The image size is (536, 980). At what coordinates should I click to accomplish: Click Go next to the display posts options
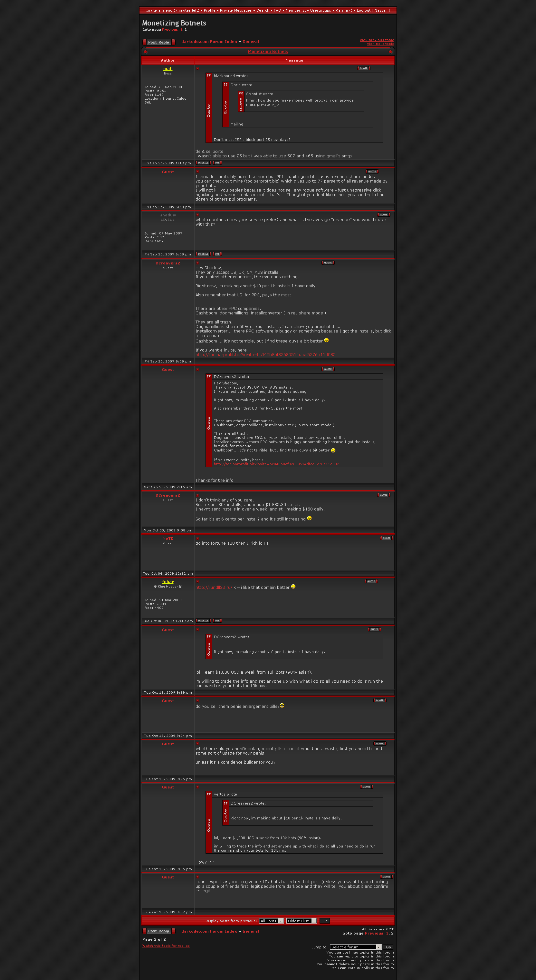pos(325,921)
